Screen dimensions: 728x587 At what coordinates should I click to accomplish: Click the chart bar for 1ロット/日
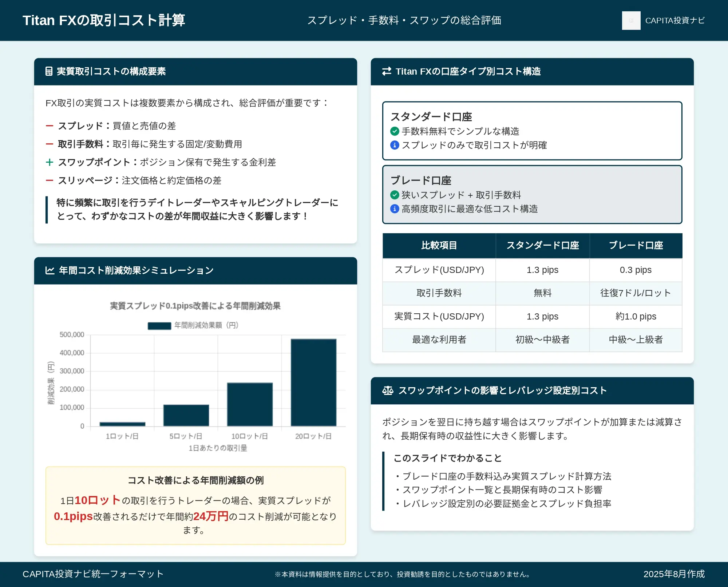coord(122,424)
